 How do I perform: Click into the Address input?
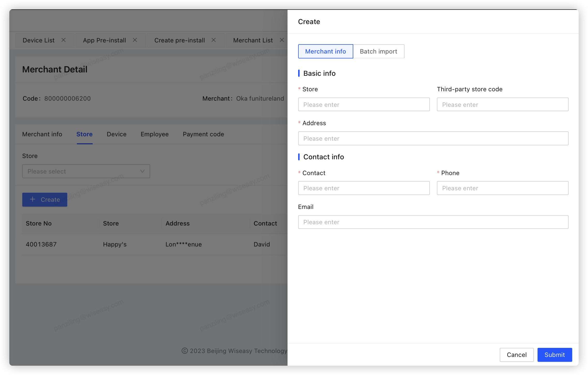[x=433, y=139]
